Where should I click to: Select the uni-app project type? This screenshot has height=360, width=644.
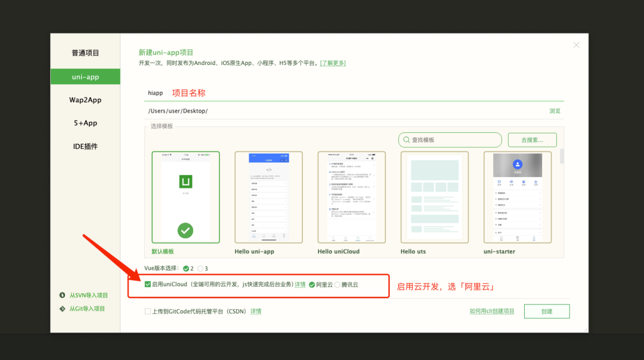[85, 77]
